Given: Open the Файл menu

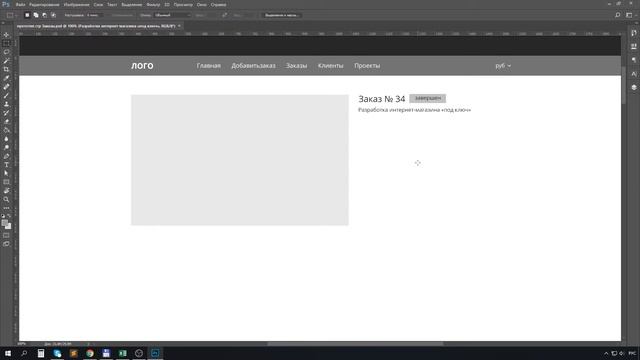Looking at the screenshot, I should 20,4.
